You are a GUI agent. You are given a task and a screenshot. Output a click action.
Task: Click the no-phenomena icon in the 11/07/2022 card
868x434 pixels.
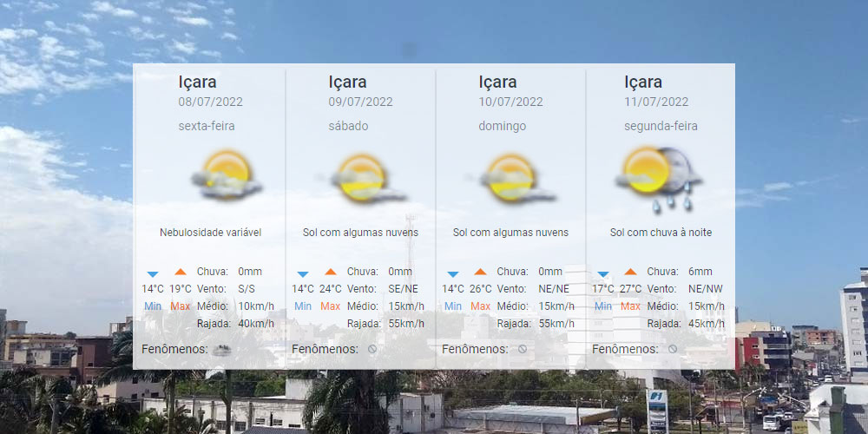[x=673, y=349]
